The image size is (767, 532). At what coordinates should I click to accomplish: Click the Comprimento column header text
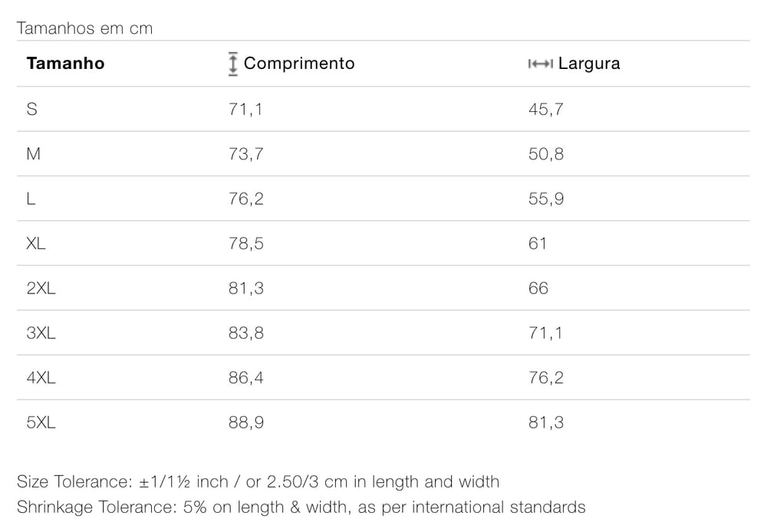tap(299, 63)
